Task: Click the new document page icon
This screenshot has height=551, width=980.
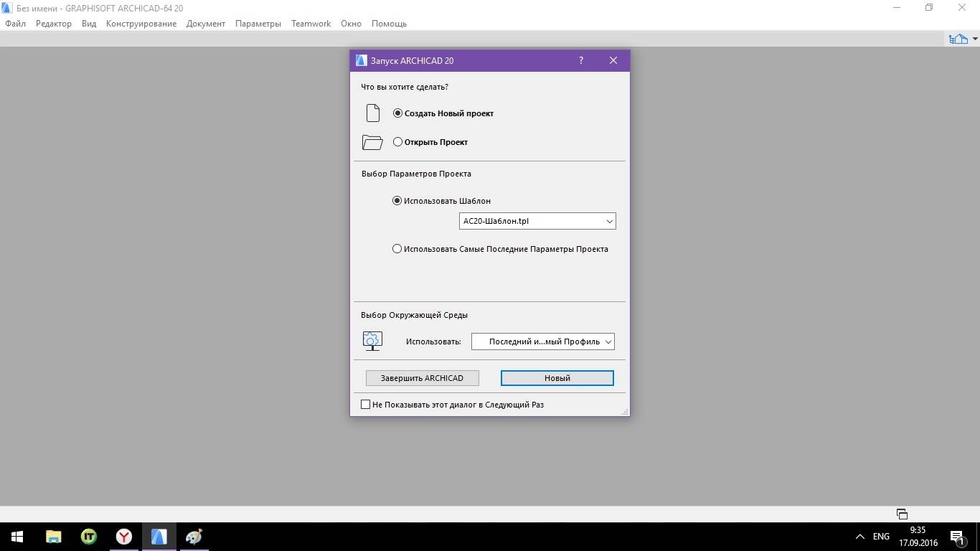Action: tap(372, 113)
